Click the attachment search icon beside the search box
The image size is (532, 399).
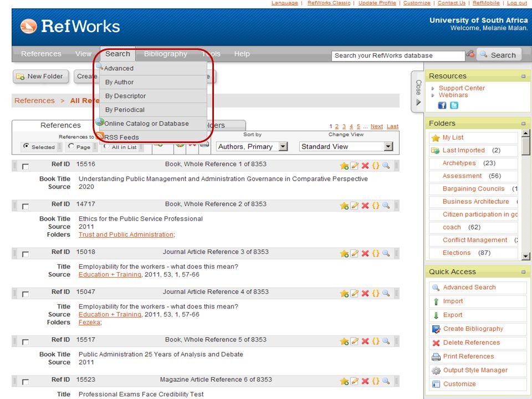click(x=470, y=54)
